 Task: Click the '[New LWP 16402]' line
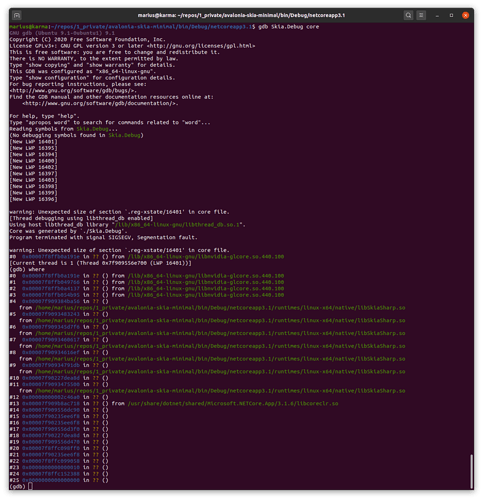[33, 167]
